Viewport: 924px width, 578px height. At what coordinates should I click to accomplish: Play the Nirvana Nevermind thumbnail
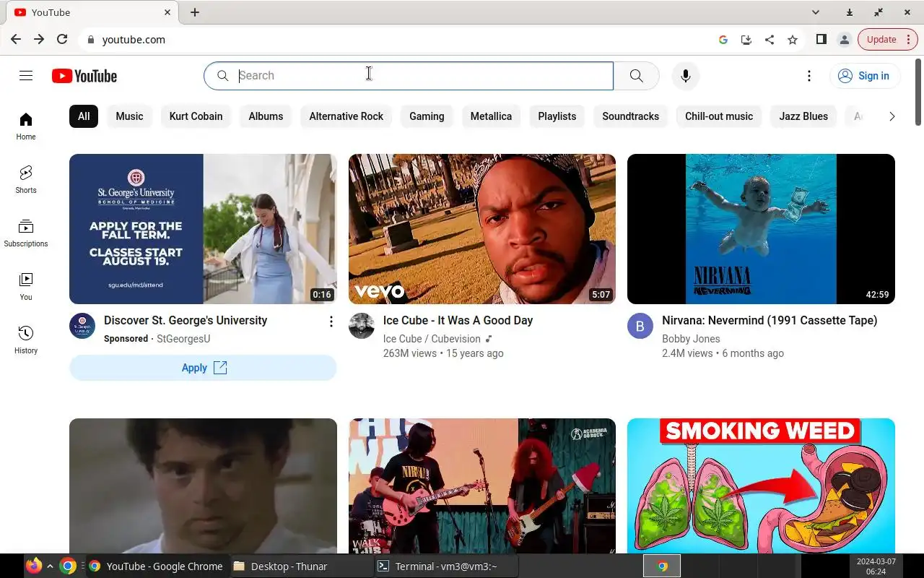pos(761,229)
